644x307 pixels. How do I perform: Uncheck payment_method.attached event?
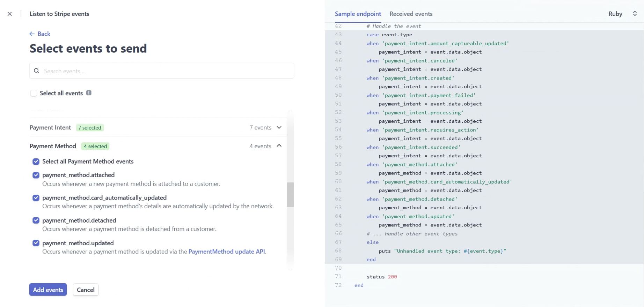tap(36, 175)
